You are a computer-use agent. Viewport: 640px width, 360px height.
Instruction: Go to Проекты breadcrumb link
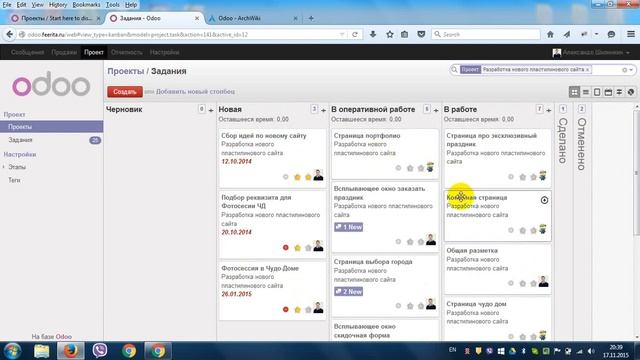coord(126,71)
